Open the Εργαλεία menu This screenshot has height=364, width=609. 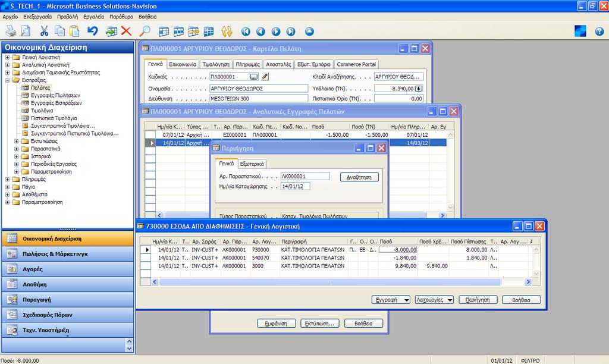pos(93,17)
